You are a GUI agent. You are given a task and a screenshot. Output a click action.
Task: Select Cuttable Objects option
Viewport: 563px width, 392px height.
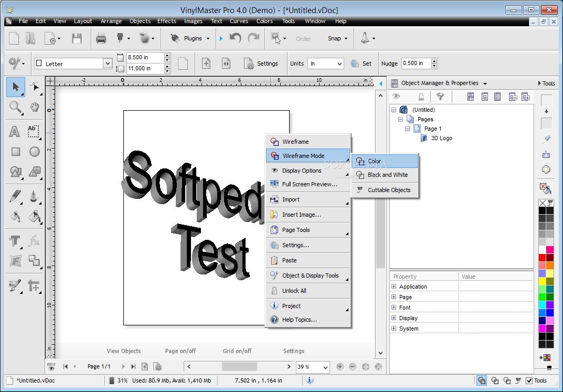[x=385, y=190]
